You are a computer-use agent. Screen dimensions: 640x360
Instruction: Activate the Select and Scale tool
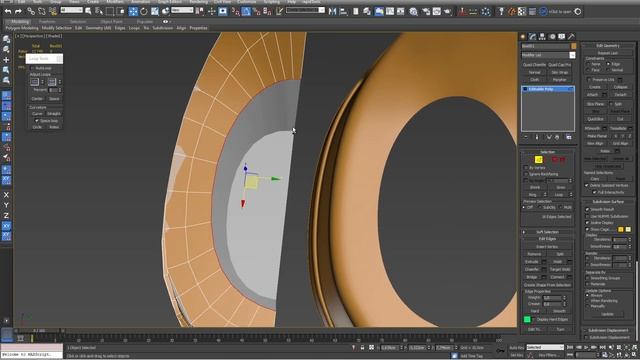pyautogui.click(x=155, y=11)
